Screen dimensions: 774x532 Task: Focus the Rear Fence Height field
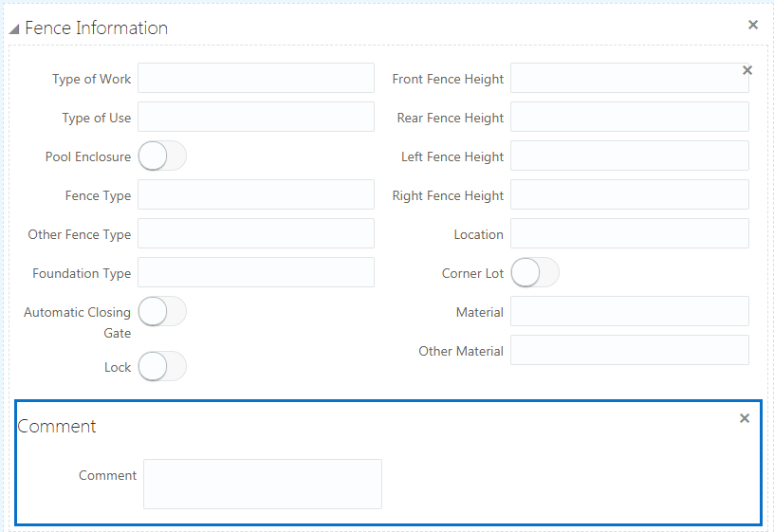click(x=630, y=118)
